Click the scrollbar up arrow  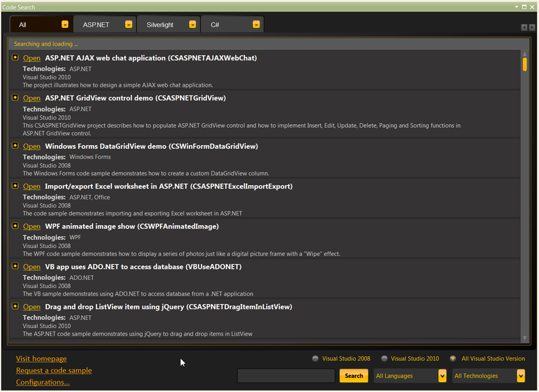pos(525,54)
